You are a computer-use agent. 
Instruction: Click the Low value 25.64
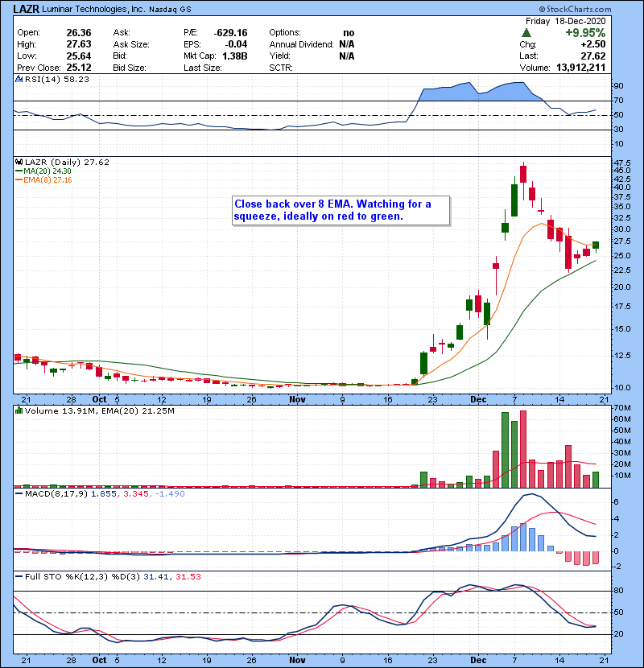point(79,56)
